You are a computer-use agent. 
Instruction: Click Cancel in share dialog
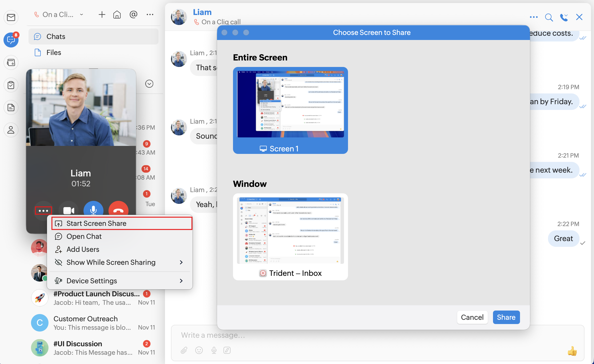point(472,317)
